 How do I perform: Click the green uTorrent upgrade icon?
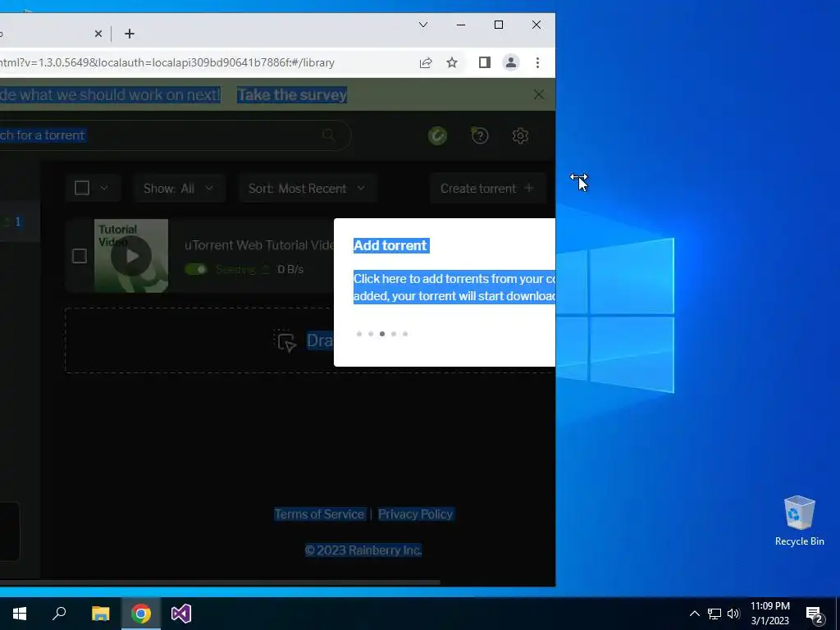(x=438, y=135)
